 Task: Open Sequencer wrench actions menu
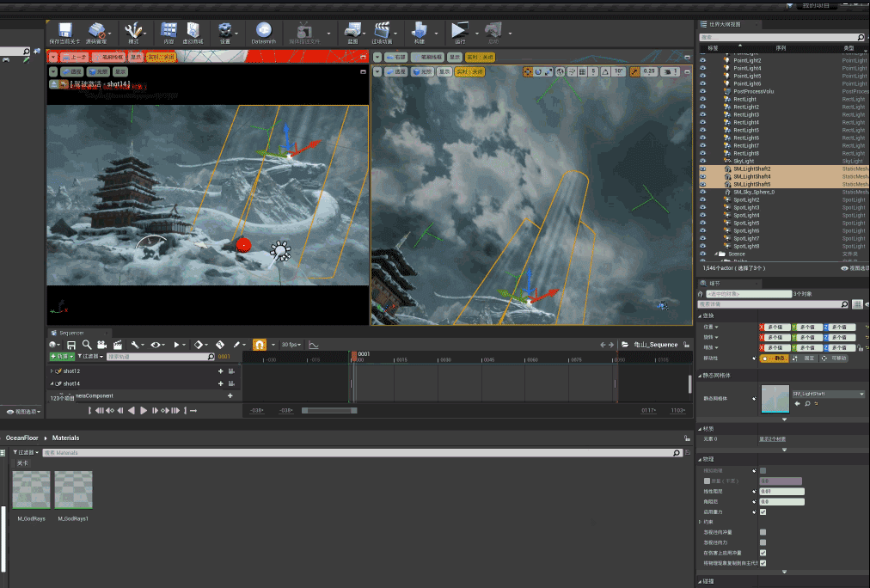click(x=135, y=345)
